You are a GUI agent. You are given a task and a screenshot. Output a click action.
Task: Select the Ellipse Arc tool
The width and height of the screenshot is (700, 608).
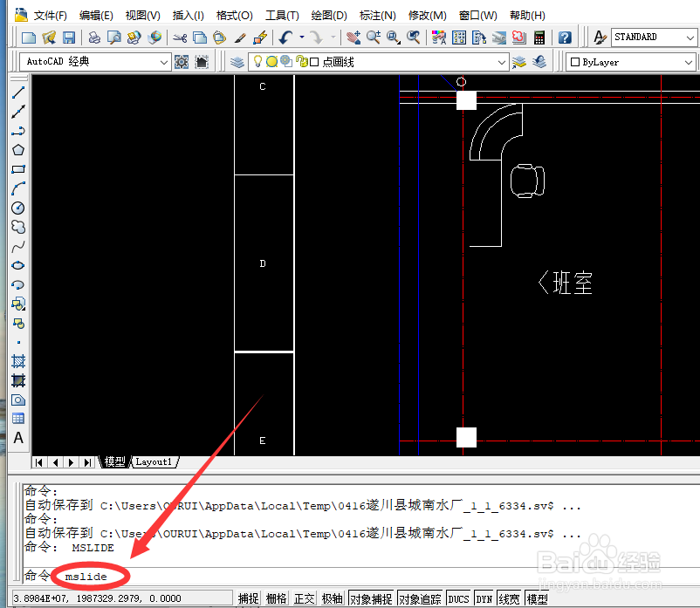coord(18,284)
